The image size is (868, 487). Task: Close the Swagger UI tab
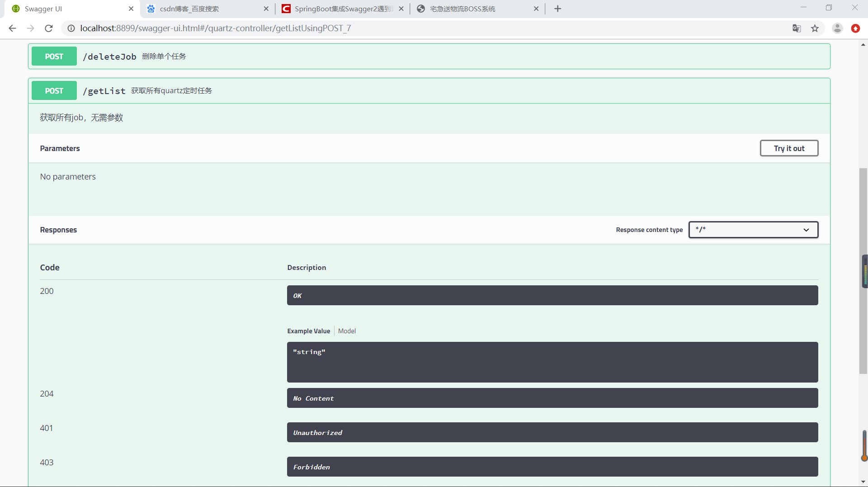[131, 9]
